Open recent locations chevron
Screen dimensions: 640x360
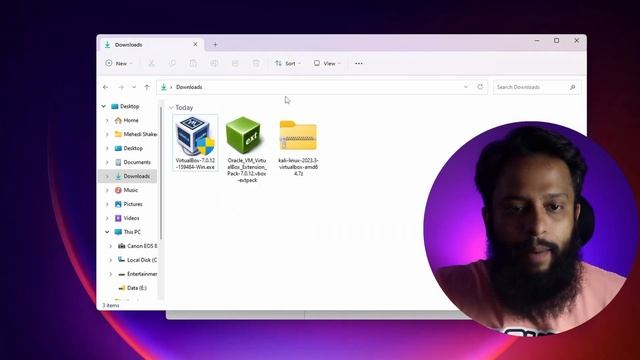click(134, 87)
